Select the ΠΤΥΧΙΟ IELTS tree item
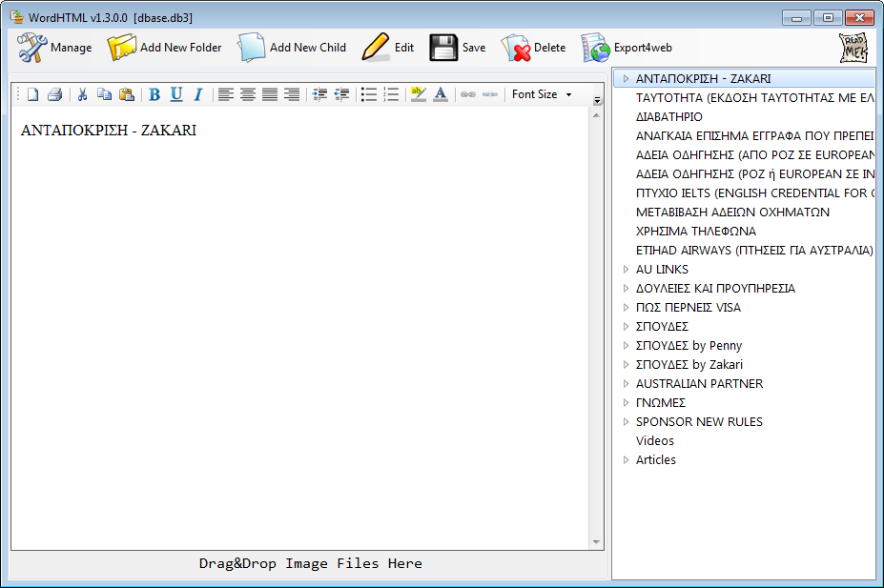This screenshot has height=588, width=884. (x=755, y=193)
